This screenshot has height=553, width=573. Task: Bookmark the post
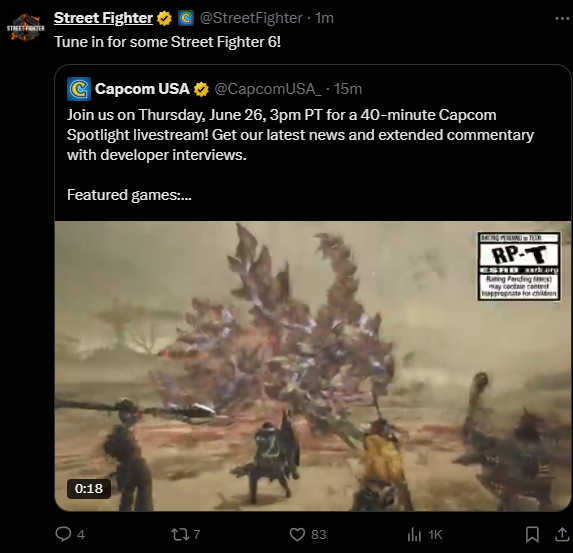[532, 534]
